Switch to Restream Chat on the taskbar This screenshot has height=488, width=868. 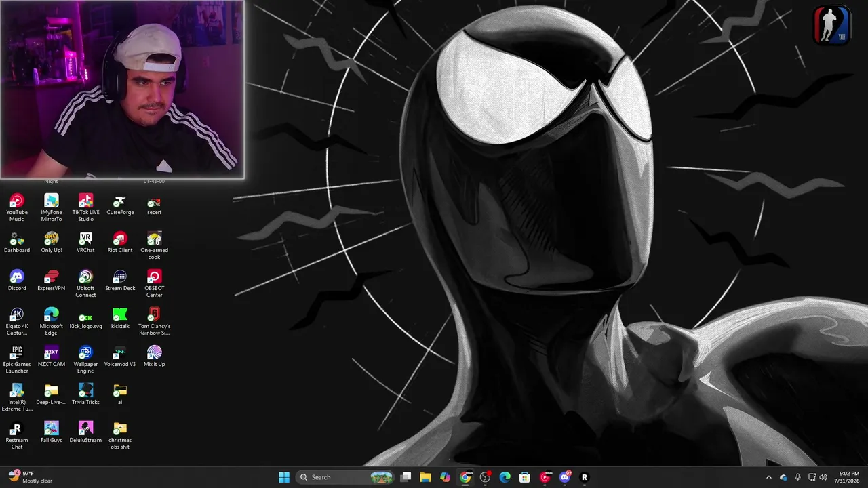point(585,477)
